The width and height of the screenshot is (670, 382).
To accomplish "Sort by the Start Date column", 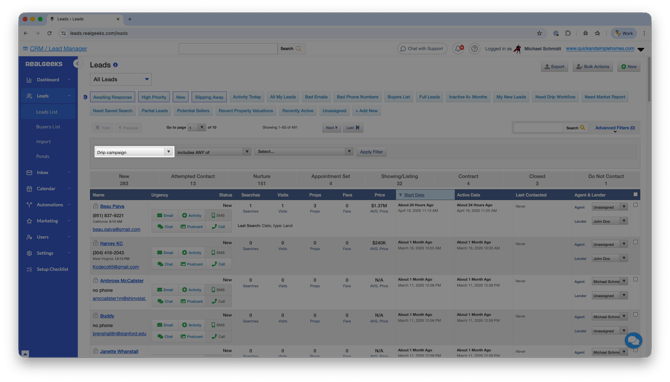I will (414, 195).
